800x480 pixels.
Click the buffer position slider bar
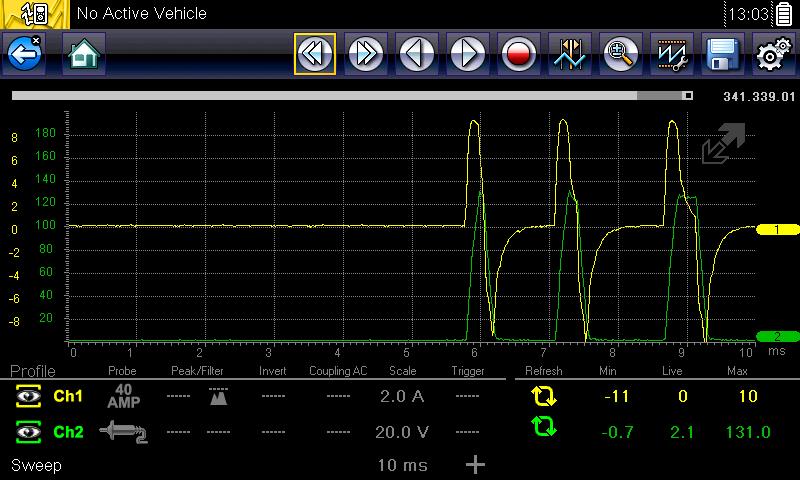tap(350, 96)
